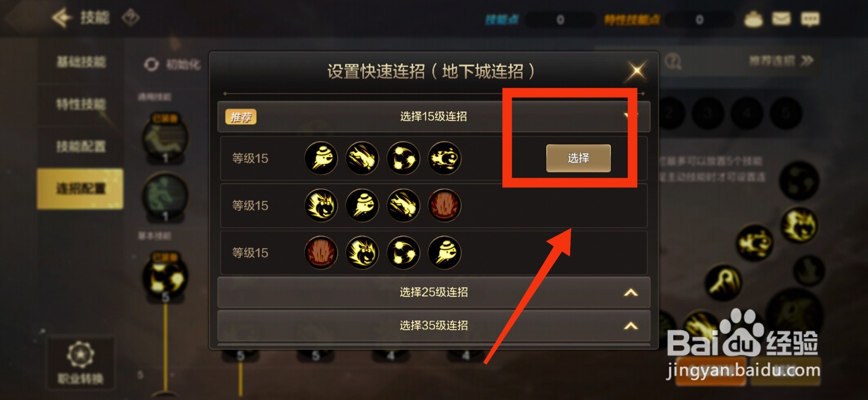Open the chat bubble icon
Image resolution: width=868 pixels, height=400 pixels.
[x=810, y=20]
